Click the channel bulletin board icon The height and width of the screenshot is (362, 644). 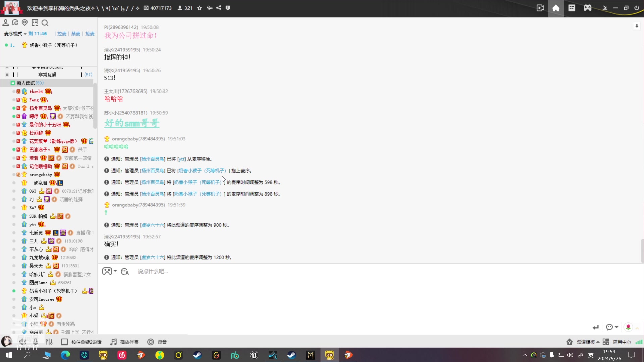[35, 23]
